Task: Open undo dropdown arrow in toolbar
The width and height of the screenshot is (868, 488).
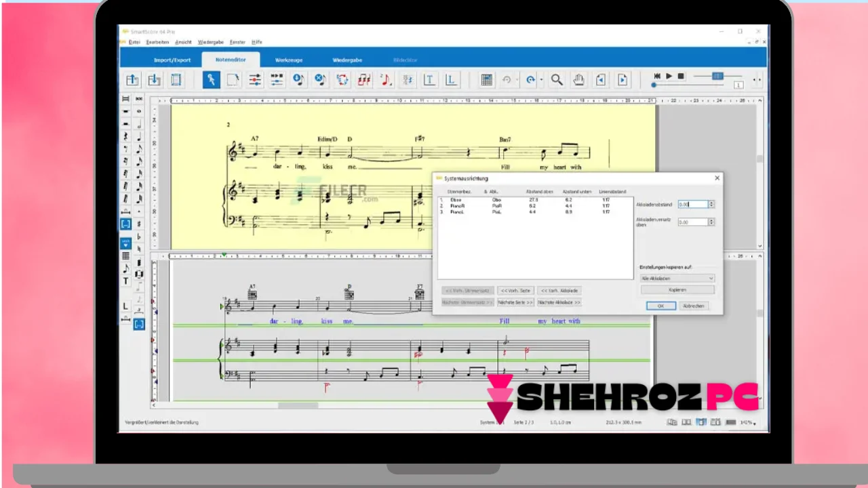Action: (x=517, y=81)
